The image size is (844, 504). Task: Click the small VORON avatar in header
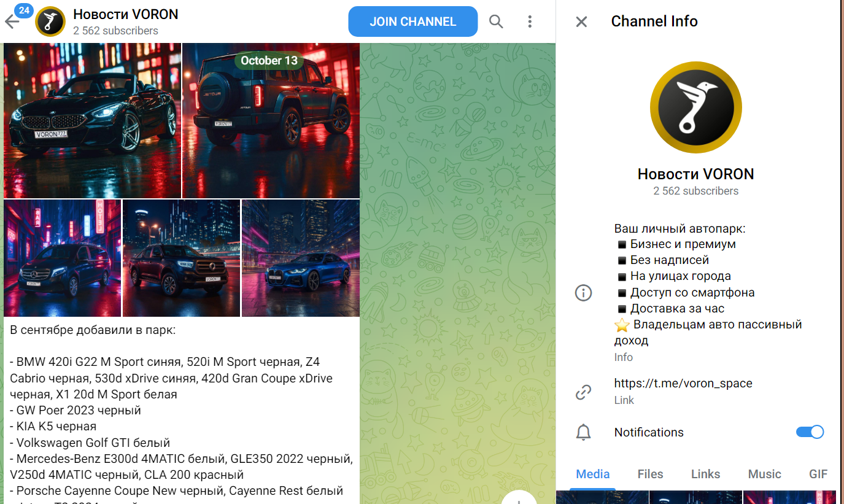(x=50, y=21)
